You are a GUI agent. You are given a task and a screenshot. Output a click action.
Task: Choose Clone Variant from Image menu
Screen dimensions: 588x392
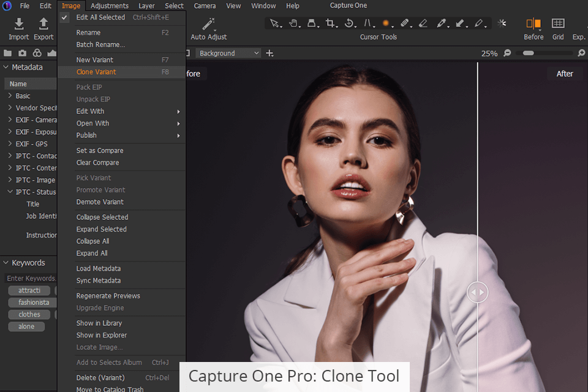tap(123, 72)
